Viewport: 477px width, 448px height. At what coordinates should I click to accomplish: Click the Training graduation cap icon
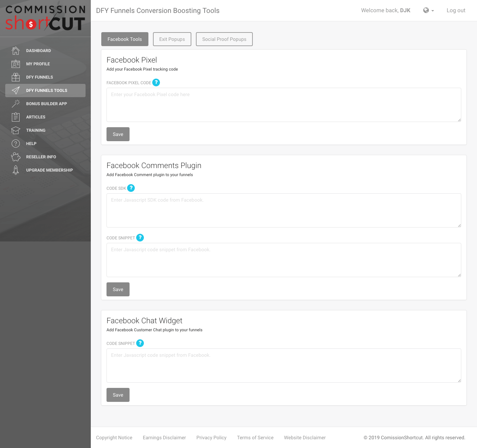click(16, 130)
